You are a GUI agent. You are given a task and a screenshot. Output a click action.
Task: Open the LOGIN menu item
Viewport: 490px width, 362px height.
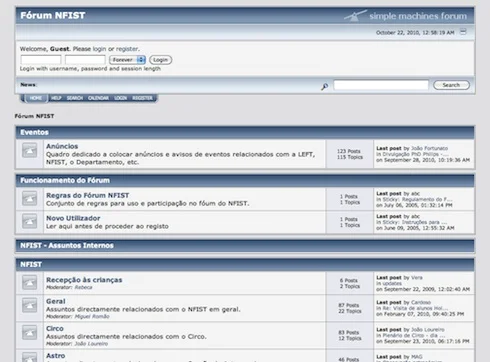coord(121,98)
